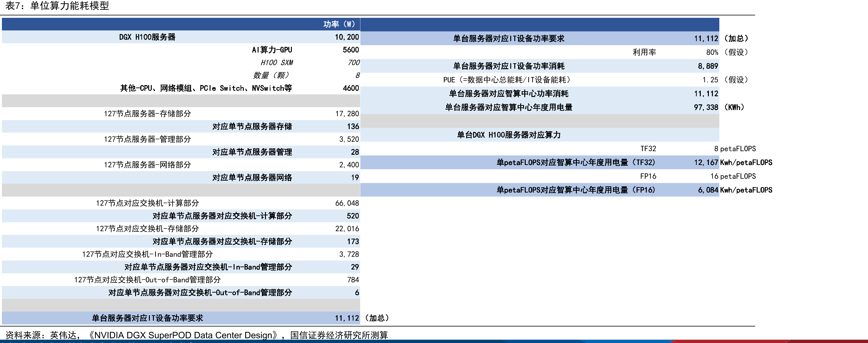Viewport: 868px width, 343px height.
Task: Select the value '10,200'
Action: click(x=347, y=37)
